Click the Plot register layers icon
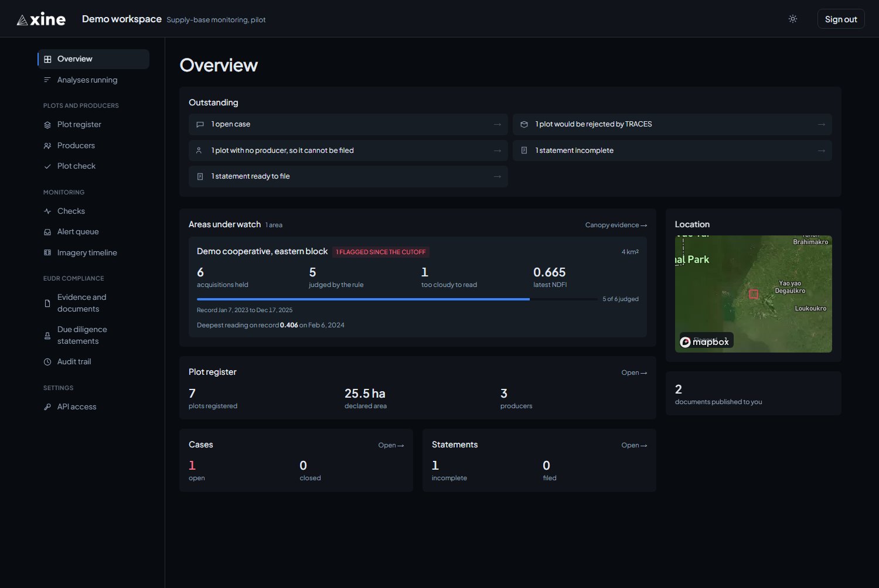Viewport: 879px width, 588px height. pyautogui.click(x=47, y=125)
